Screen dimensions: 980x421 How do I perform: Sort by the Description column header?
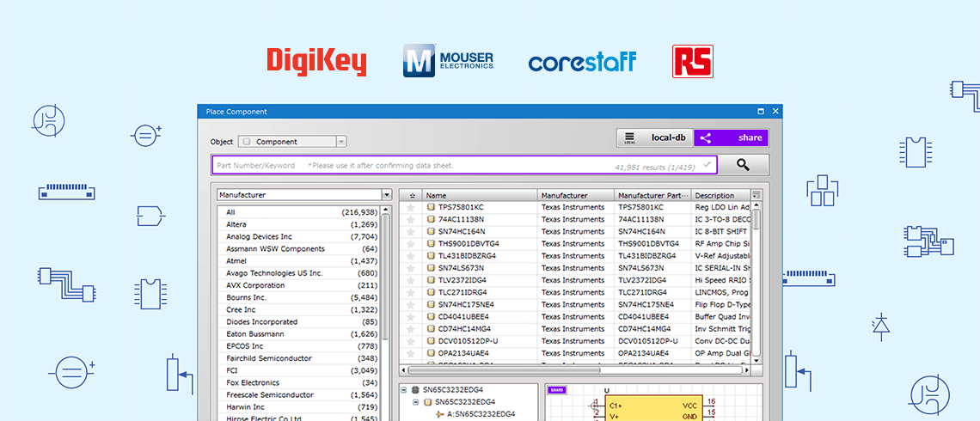[720, 196]
